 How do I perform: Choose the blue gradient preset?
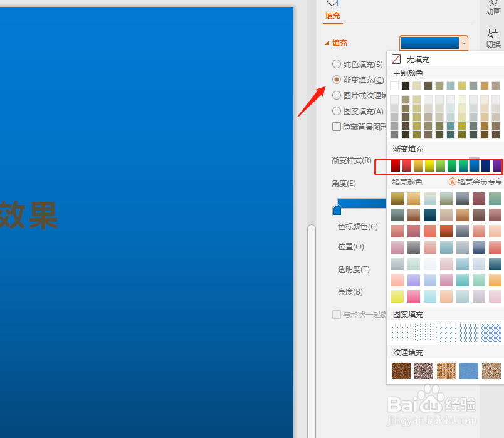coord(475,166)
